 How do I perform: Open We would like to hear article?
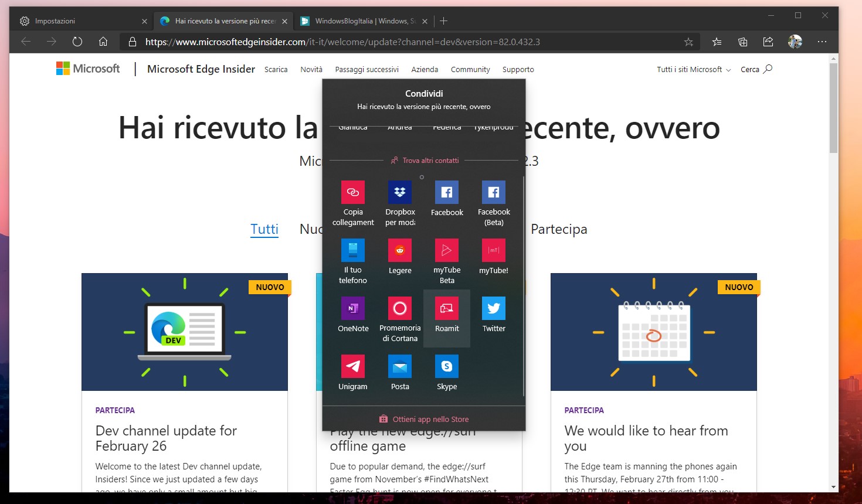click(x=646, y=438)
